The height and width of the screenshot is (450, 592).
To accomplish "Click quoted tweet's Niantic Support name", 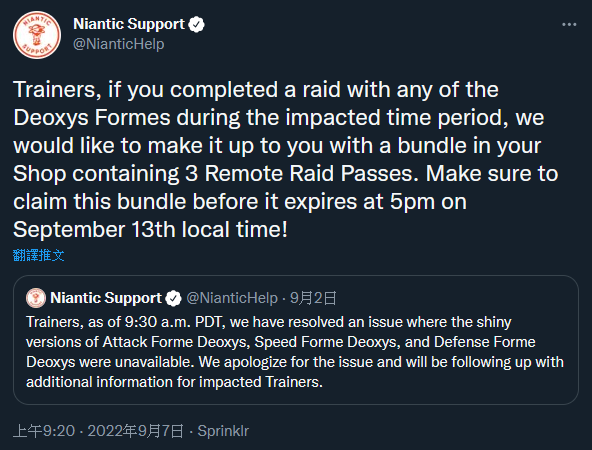I will click(106, 298).
